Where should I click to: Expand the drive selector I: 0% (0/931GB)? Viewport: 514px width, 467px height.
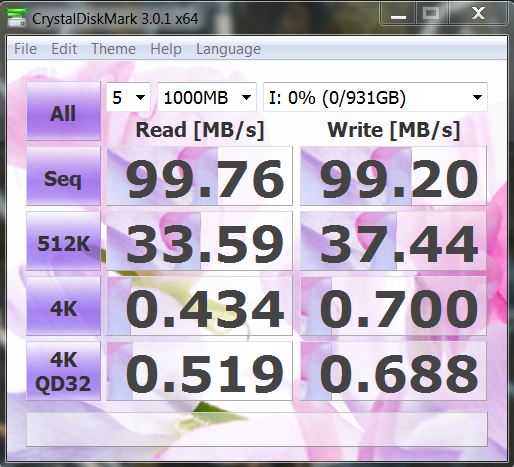(375, 97)
